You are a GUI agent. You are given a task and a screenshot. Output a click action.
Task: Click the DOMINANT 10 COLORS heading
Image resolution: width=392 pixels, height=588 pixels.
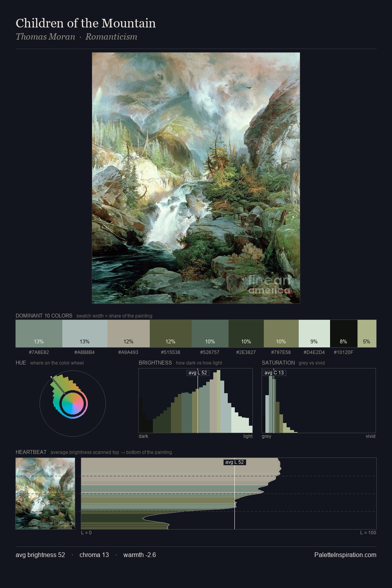tap(44, 316)
